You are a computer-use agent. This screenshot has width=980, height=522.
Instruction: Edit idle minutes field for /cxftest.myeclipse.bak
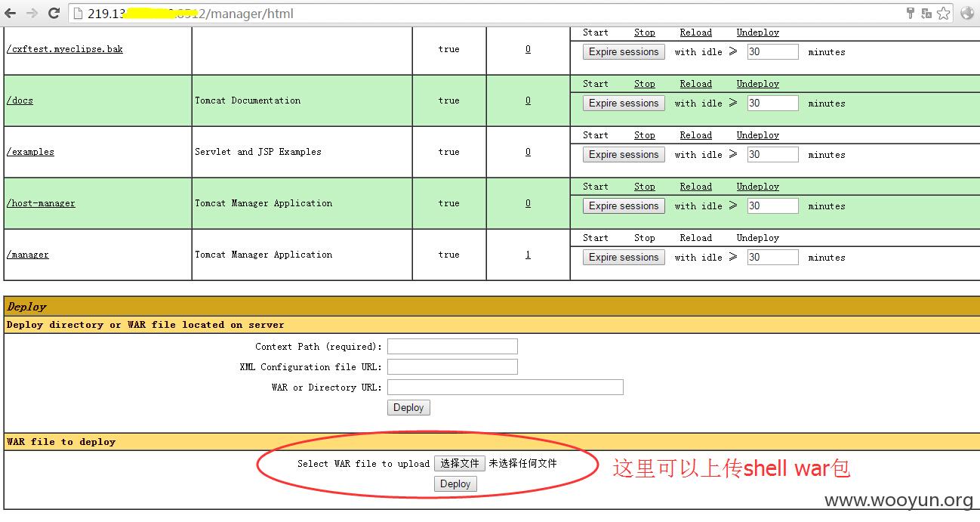pyautogui.click(x=772, y=52)
